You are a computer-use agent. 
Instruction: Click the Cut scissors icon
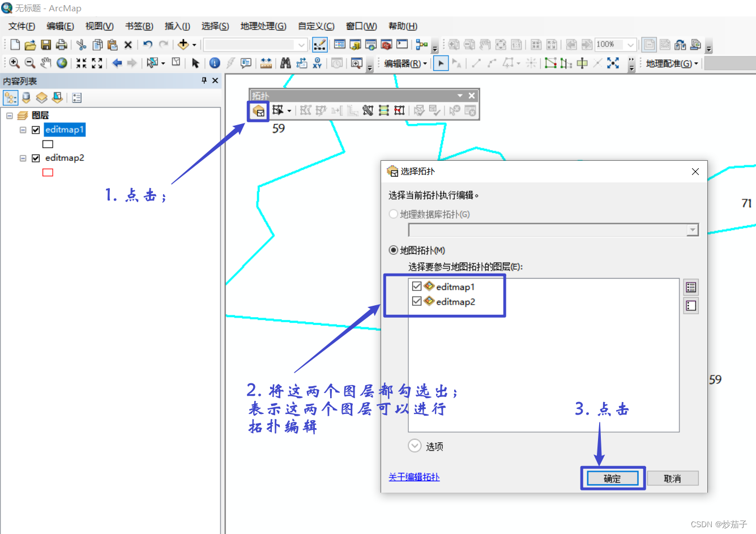[82, 45]
